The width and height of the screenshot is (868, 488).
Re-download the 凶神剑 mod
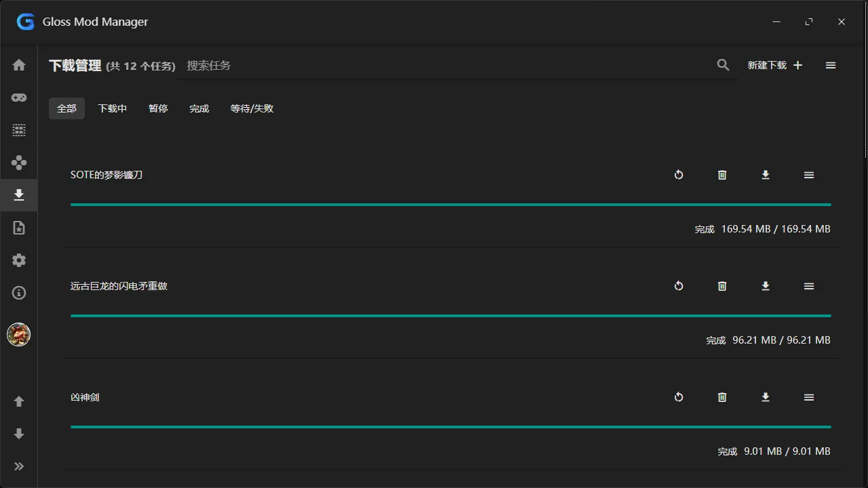[765, 396]
